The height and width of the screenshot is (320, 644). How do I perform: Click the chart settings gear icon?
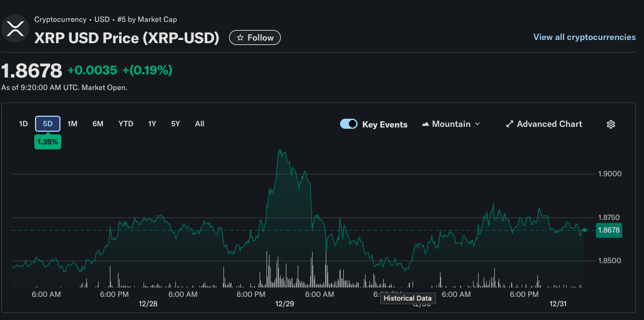[611, 124]
